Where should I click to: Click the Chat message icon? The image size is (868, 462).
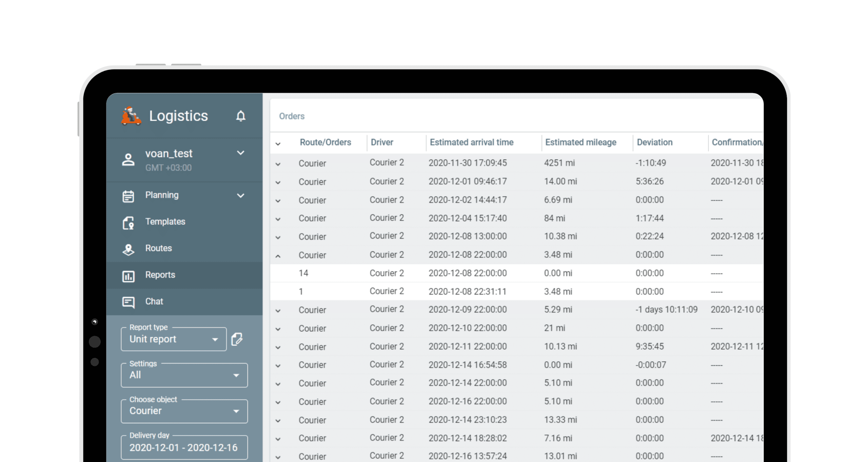(x=128, y=302)
